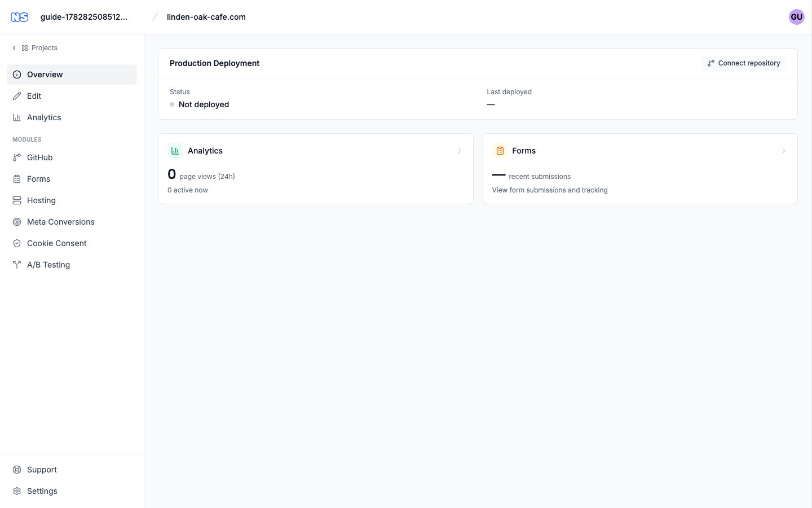812x508 pixels.
Task: Click the Settings gear icon
Action: (17, 491)
